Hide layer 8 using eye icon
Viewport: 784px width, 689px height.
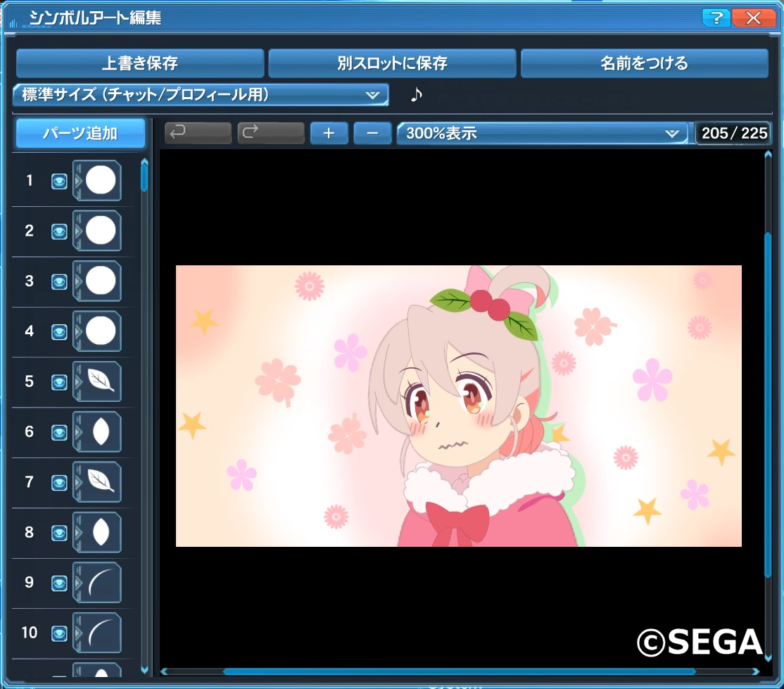[59, 533]
